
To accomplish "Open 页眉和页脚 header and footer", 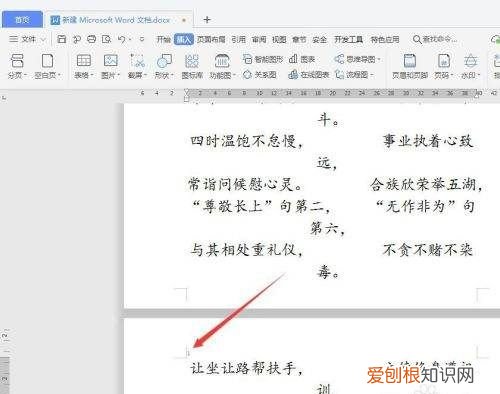I will 410,66.
